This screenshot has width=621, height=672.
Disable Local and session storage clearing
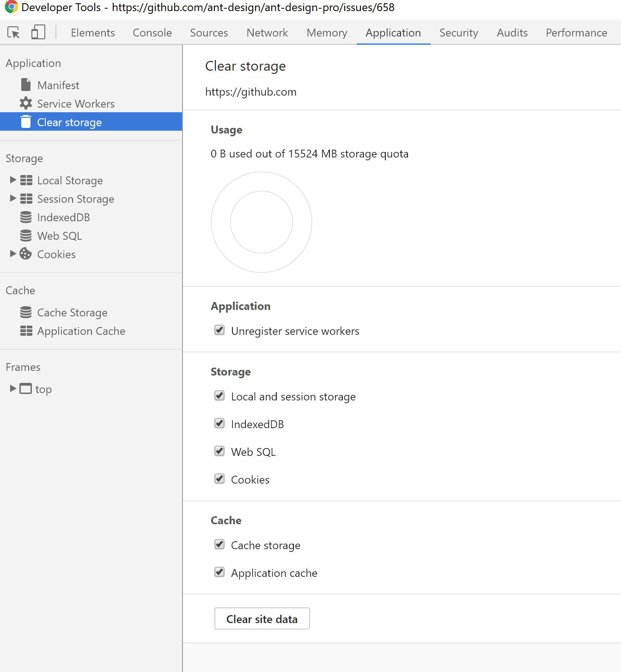coord(219,396)
